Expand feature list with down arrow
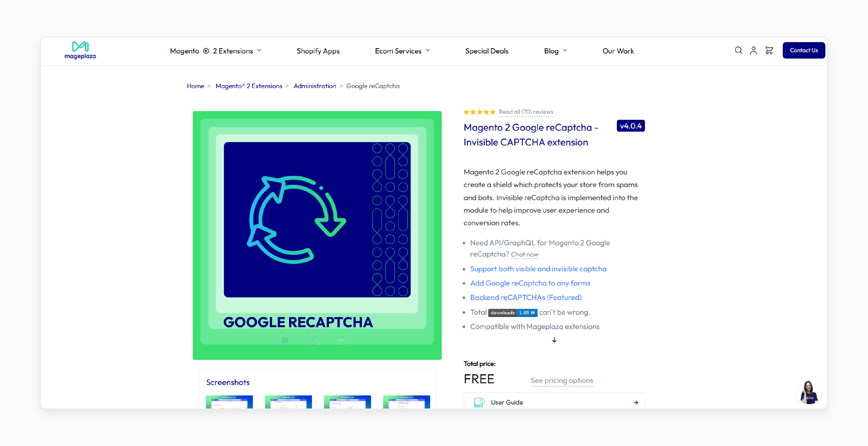The height and width of the screenshot is (446, 868). pyautogui.click(x=554, y=340)
